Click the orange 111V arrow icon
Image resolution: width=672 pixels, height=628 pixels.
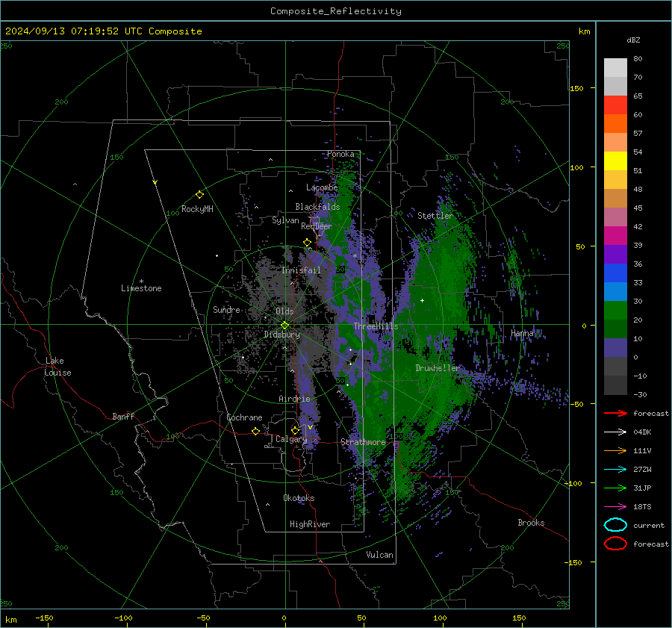(615, 450)
